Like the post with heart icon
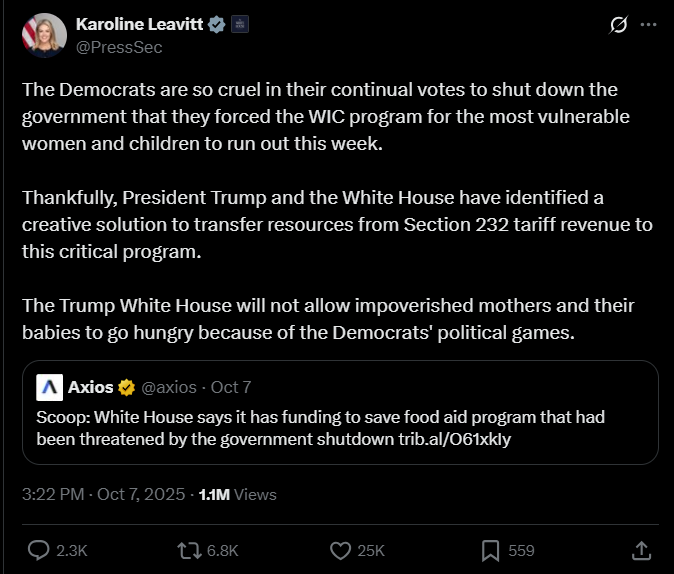 click(341, 550)
